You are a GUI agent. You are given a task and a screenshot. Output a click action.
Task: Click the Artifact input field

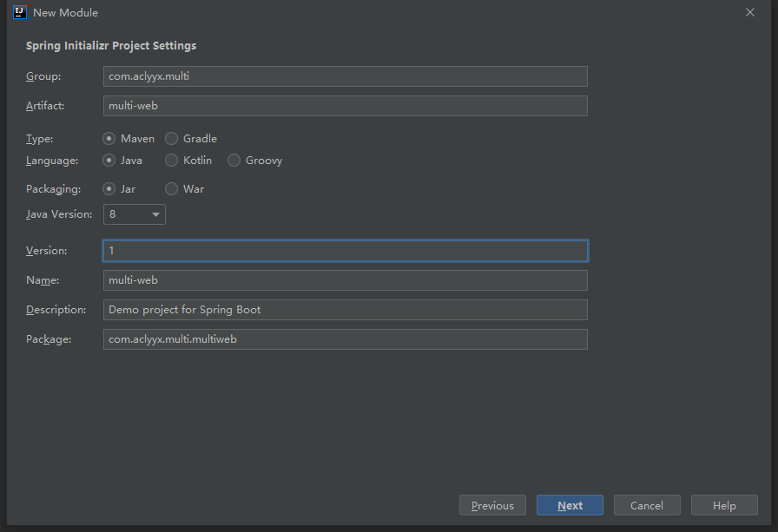pos(345,105)
